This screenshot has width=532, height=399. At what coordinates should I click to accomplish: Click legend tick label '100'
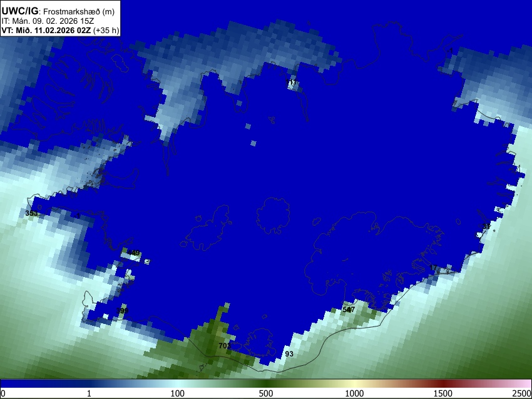coord(178,393)
